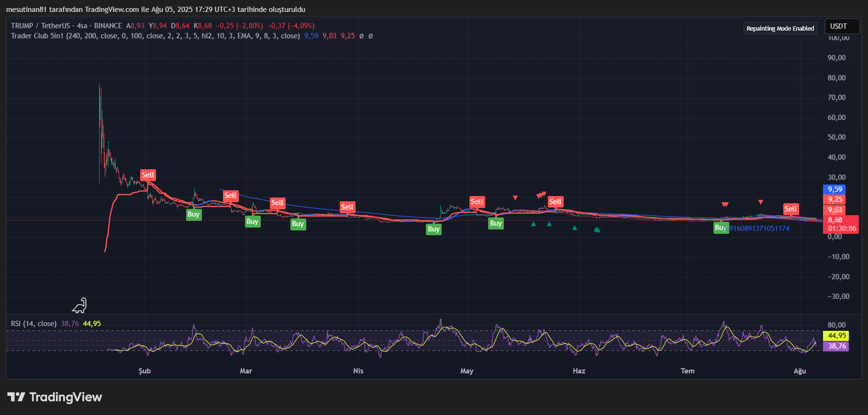Click the blue 9,59 price label

(835, 189)
